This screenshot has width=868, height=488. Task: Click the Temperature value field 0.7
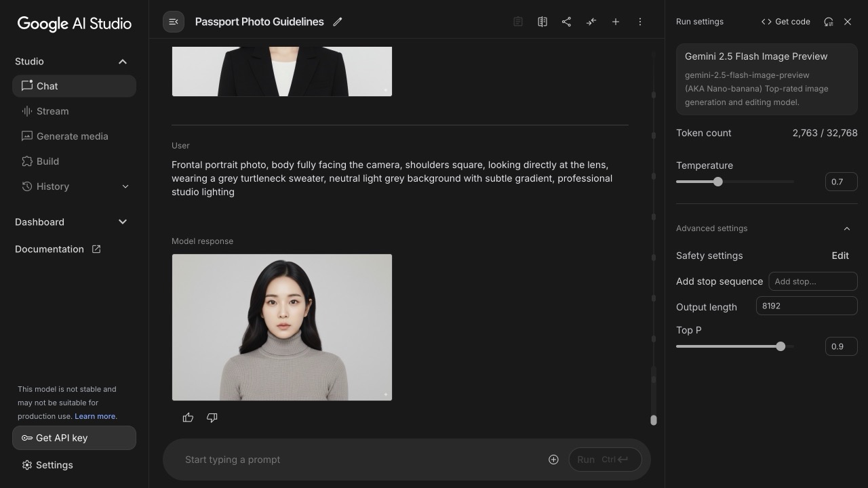pyautogui.click(x=842, y=182)
